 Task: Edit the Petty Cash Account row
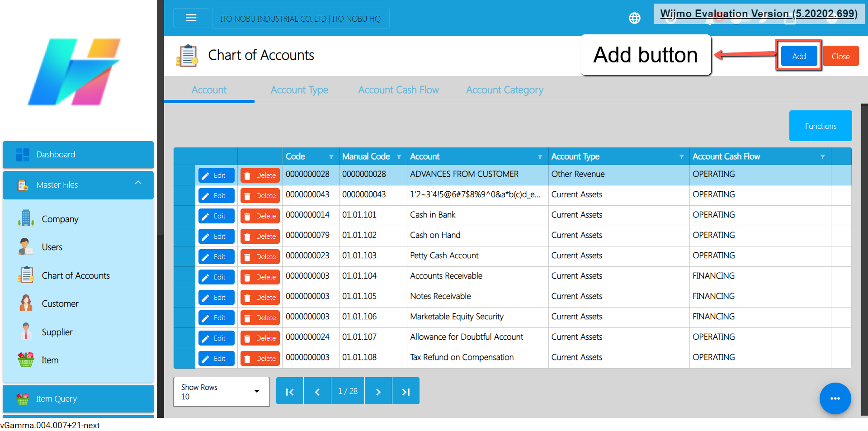[x=216, y=257]
